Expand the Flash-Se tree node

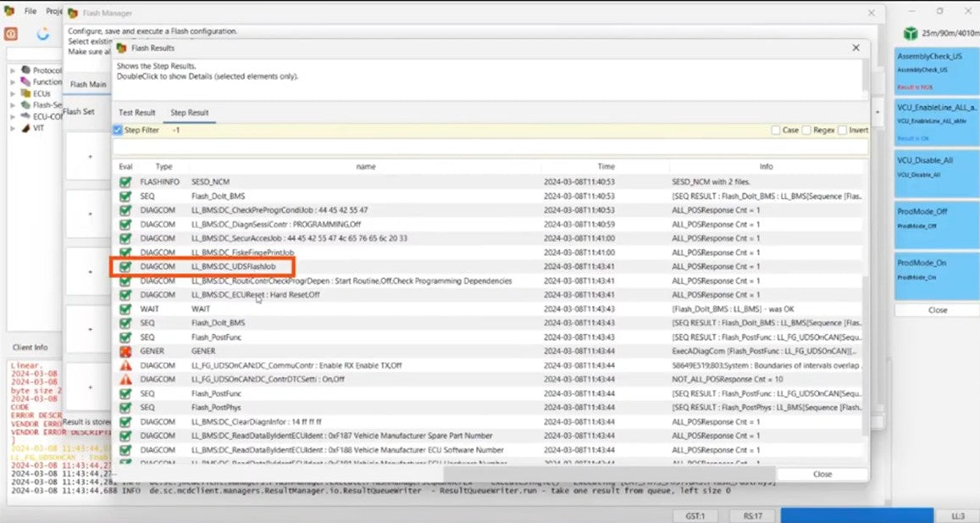click(13, 105)
